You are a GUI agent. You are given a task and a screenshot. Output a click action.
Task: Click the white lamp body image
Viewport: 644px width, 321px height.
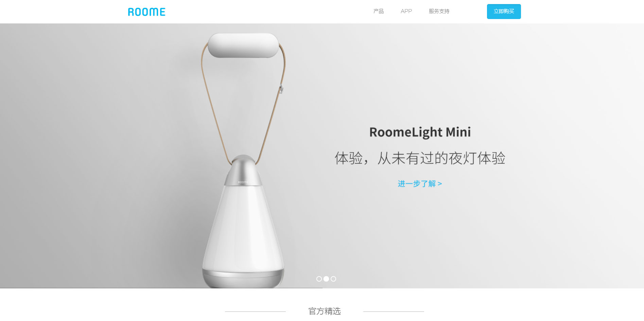click(x=243, y=228)
